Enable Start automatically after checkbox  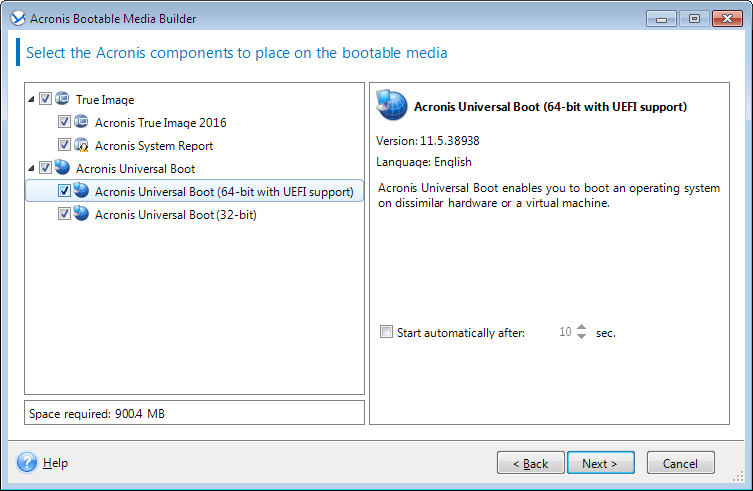click(386, 333)
